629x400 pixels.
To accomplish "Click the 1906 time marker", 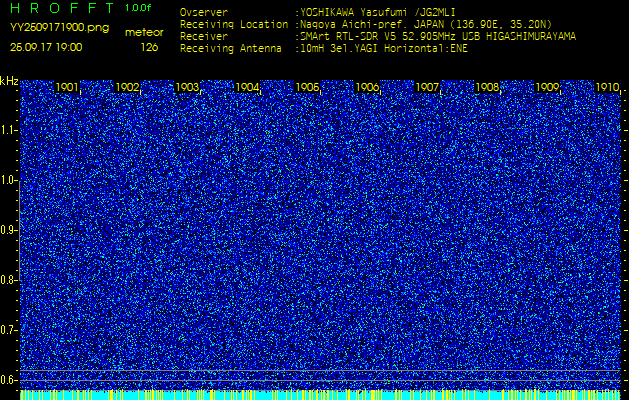I will point(367,87).
